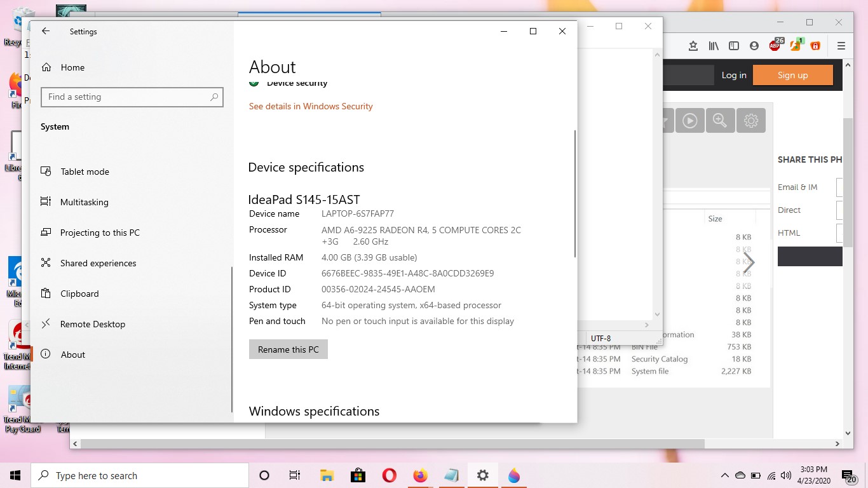868x488 pixels.
Task: Open Cortana circle icon on taskbar
Action: point(264,475)
